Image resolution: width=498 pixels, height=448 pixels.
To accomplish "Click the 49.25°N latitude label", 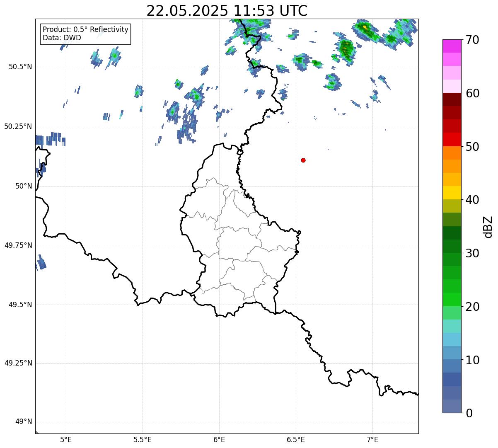I will pyautogui.click(x=18, y=363).
